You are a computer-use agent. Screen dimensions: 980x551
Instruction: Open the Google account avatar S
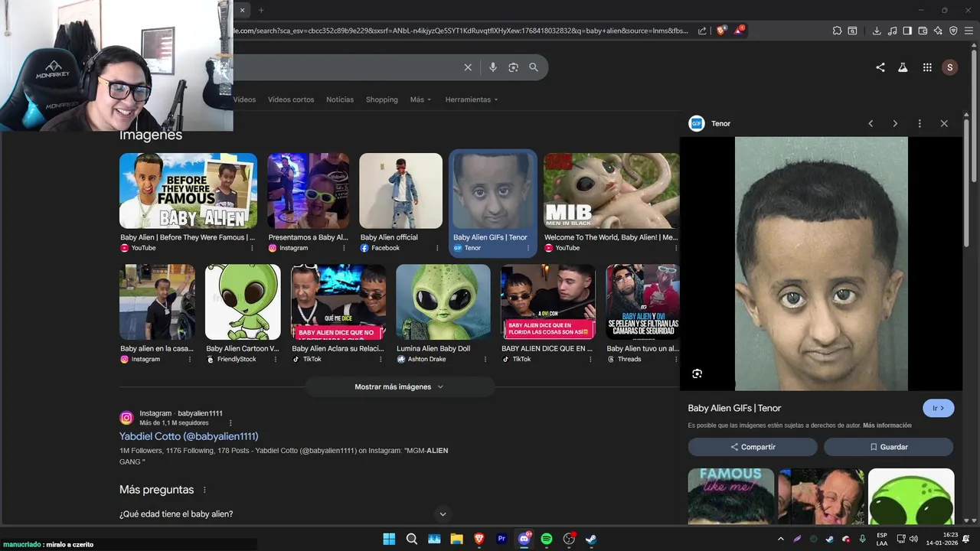pos(950,67)
